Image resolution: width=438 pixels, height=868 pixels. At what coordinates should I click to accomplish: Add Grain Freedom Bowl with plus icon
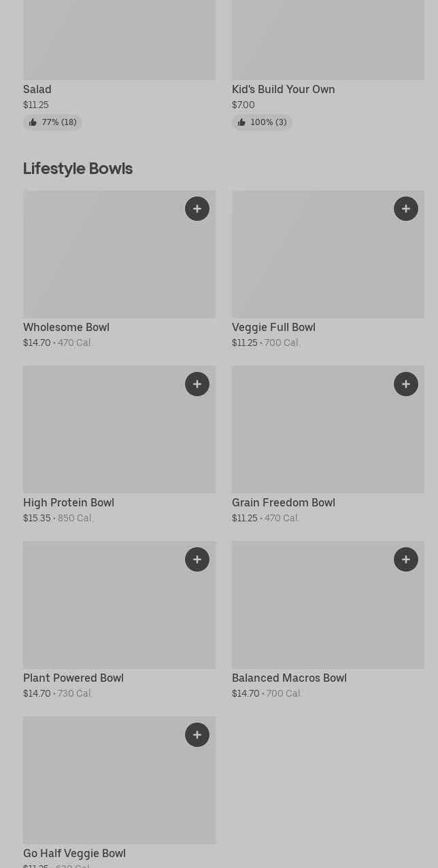406,384
